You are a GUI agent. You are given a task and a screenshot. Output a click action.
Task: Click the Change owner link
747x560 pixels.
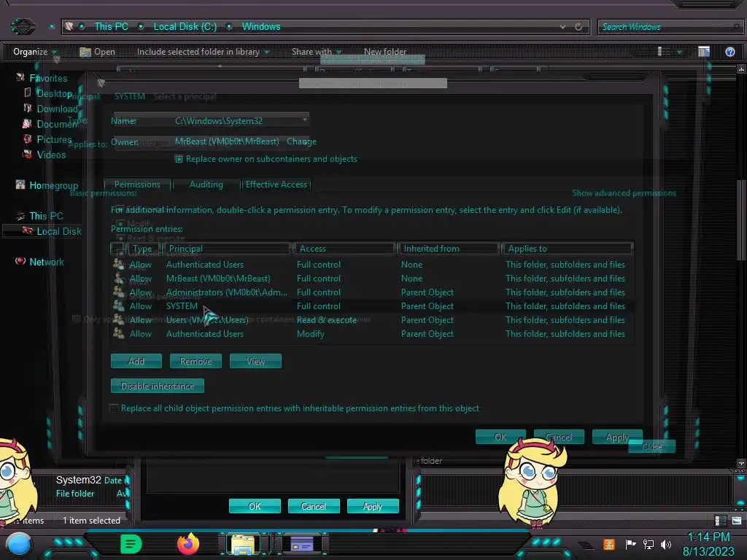pos(301,141)
